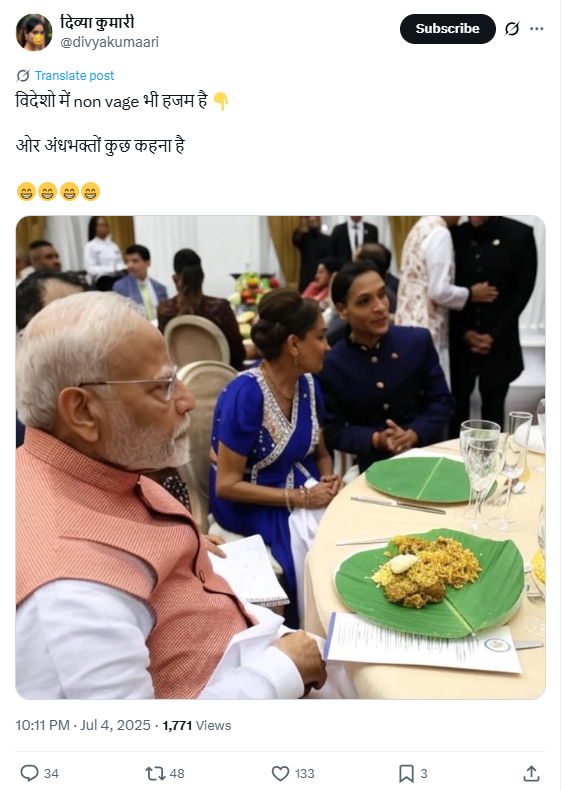The height and width of the screenshot is (791, 562).
Task: Click the 3 bookmarks count
Action: [x=424, y=774]
